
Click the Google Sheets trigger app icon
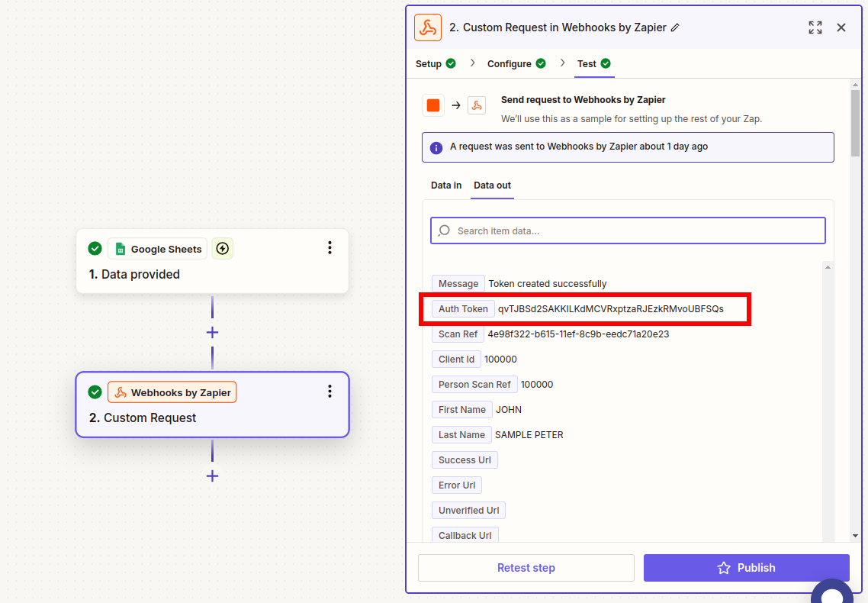(x=120, y=249)
